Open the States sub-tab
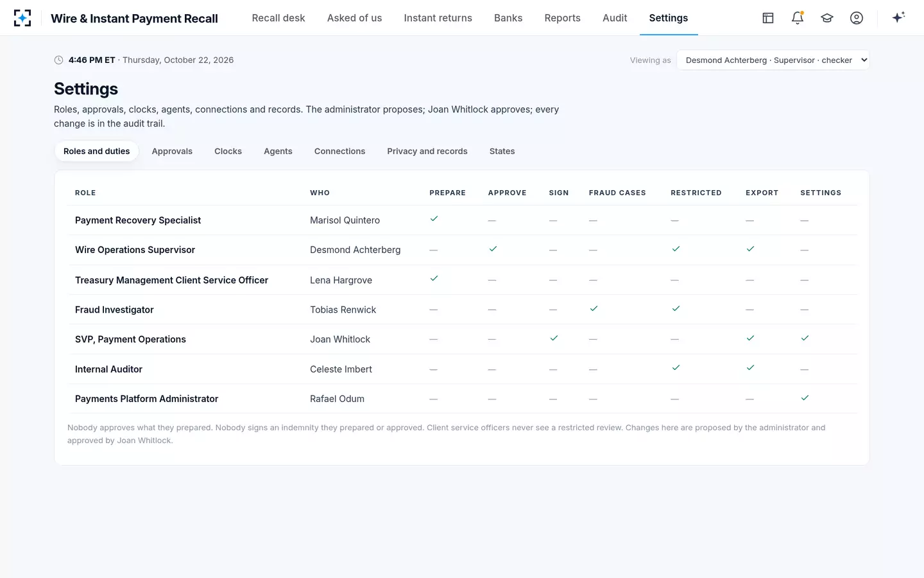This screenshot has height=578, width=924. click(x=502, y=152)
